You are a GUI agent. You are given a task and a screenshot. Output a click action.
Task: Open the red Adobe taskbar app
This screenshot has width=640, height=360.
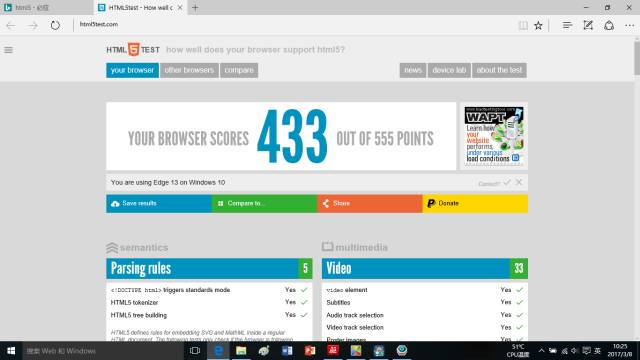pyautogui.click(x=333, y=351)
